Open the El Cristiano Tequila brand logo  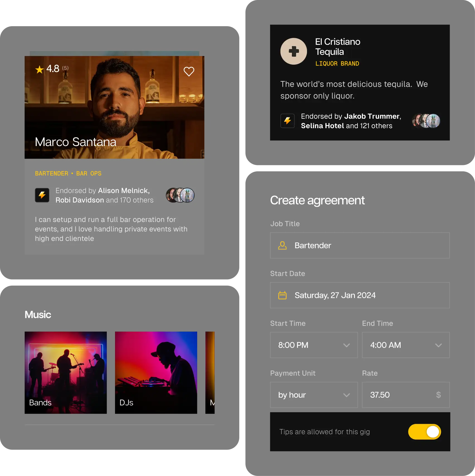(x=294, y=51)
